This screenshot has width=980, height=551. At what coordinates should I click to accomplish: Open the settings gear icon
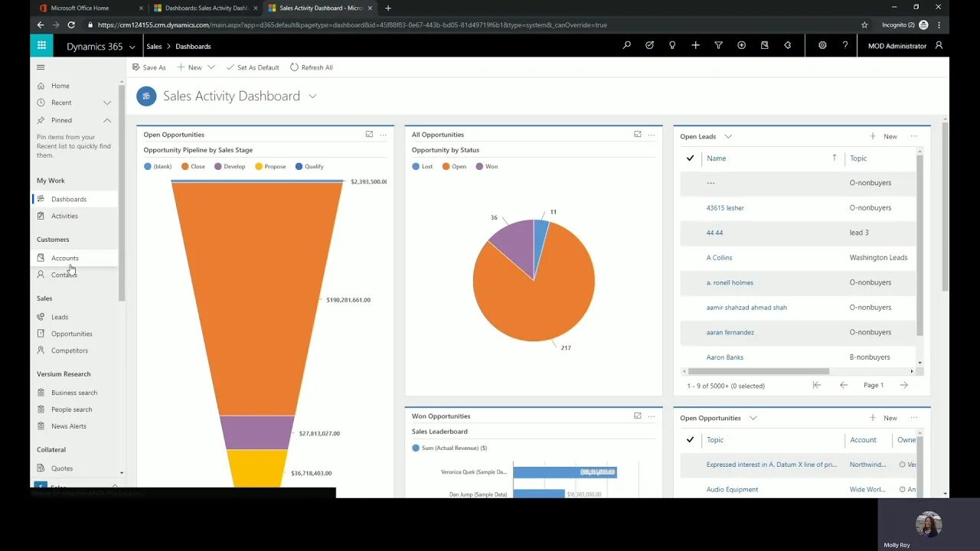[x=822, y=46]
